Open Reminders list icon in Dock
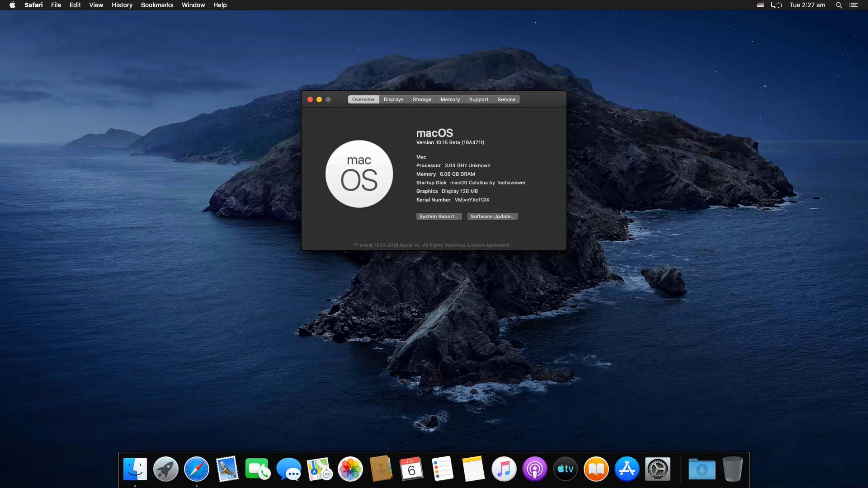Screen dimensions: 868x488 [443, 469]
